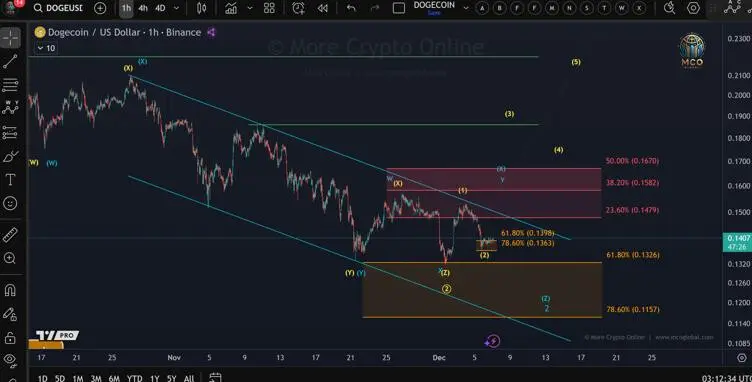Select the circled B quick layout button
This screenshot has width=752, height=382.
tap(500, 8)
